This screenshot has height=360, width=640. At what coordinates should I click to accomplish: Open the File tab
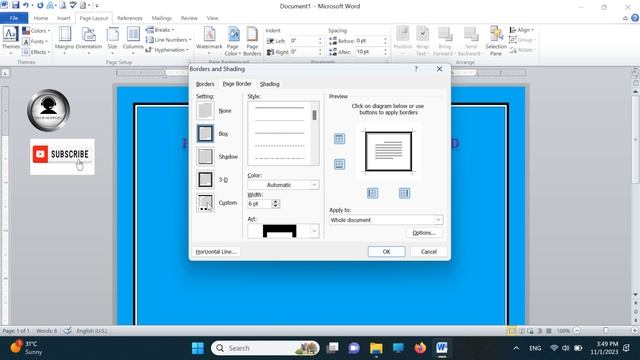tap(14, 18)
